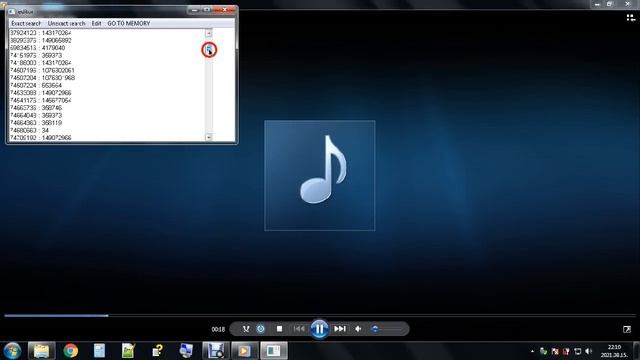Open the GO TO MEMORY menu
640x360 pixels.
pos(129,23)
